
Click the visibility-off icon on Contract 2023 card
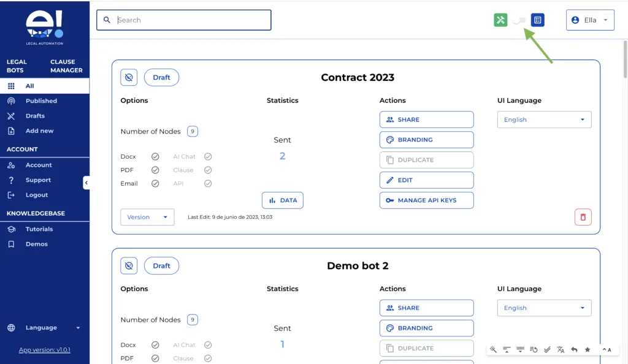[x=129, y=78]
